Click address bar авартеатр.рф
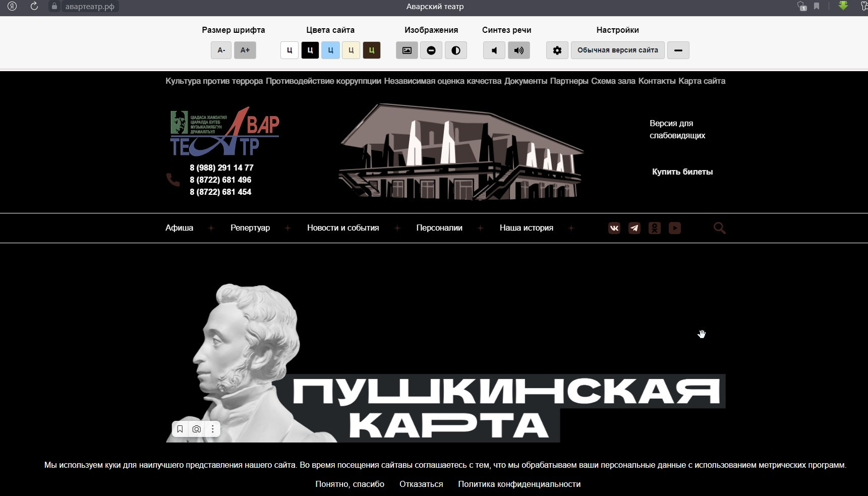This screenshot has width=868, height=496. (x=90, y=7)
